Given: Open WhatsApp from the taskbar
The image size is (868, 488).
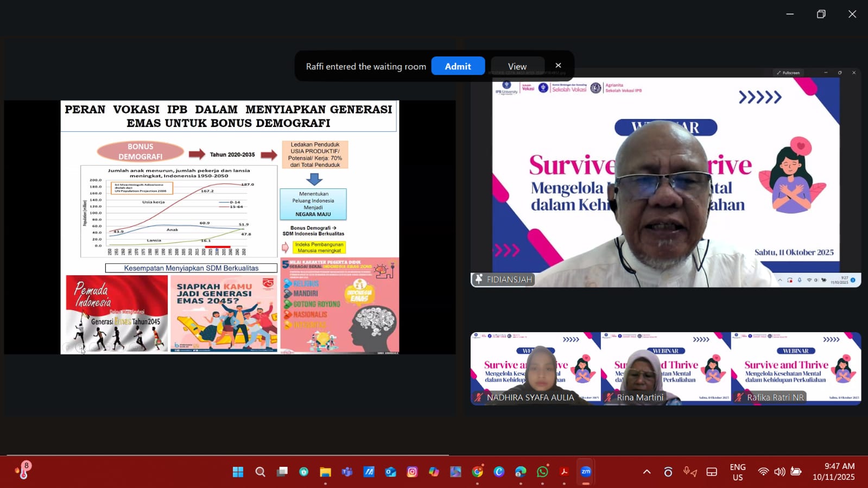Looking at the screenshot, I should [x=542, y=472].
